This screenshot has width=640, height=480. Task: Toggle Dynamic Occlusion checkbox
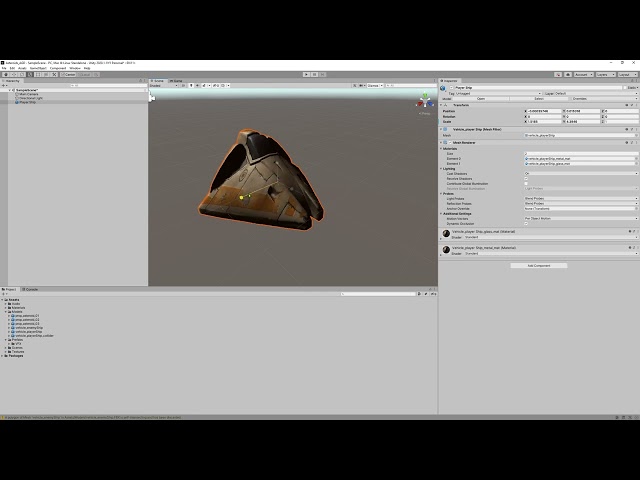click(526, 224)
